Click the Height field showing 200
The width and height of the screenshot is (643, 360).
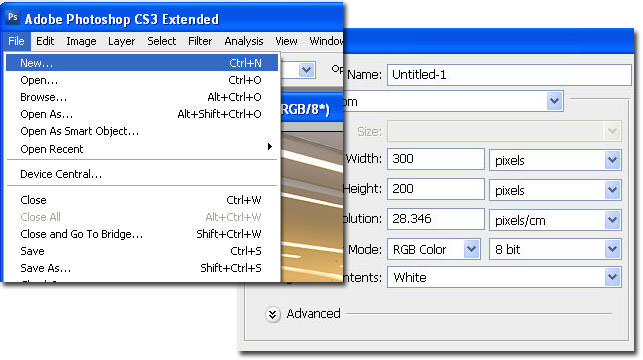click(436, 189)
